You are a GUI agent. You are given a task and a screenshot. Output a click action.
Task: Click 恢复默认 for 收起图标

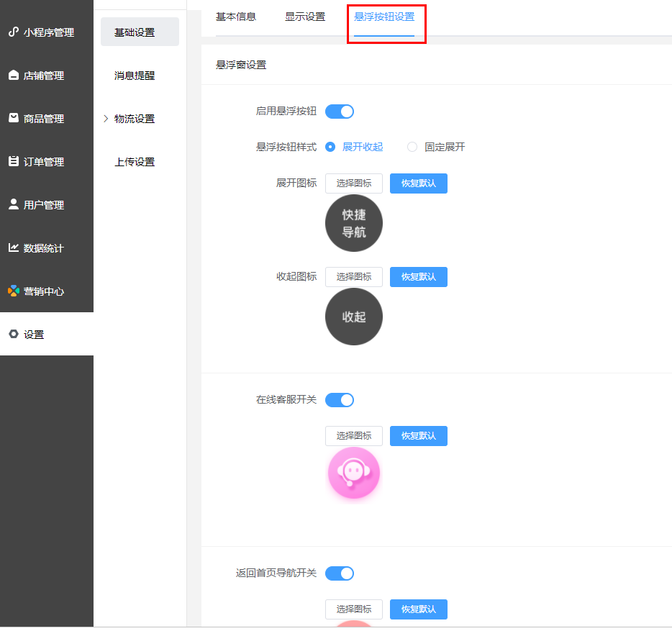419,277
